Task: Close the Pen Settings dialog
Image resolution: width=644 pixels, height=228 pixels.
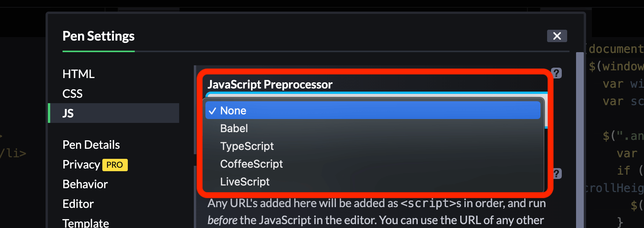Action: (x=557, y=36)
